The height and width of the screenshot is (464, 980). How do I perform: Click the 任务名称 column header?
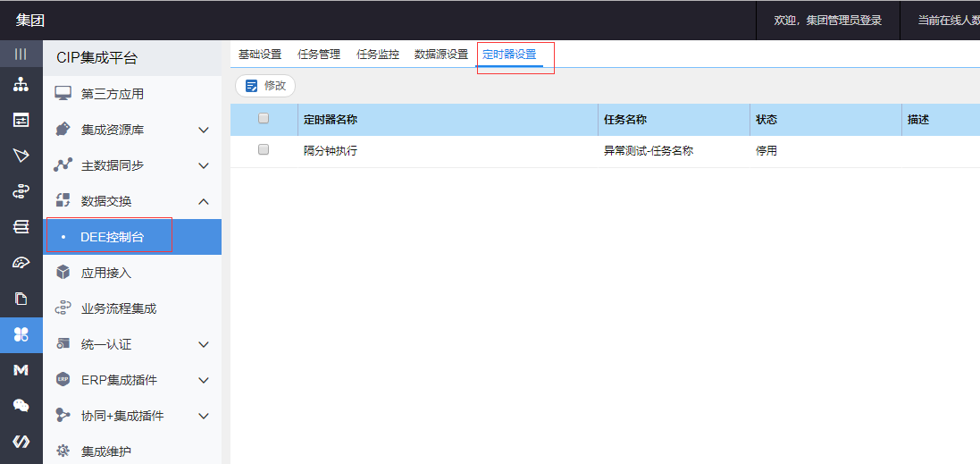625,120
